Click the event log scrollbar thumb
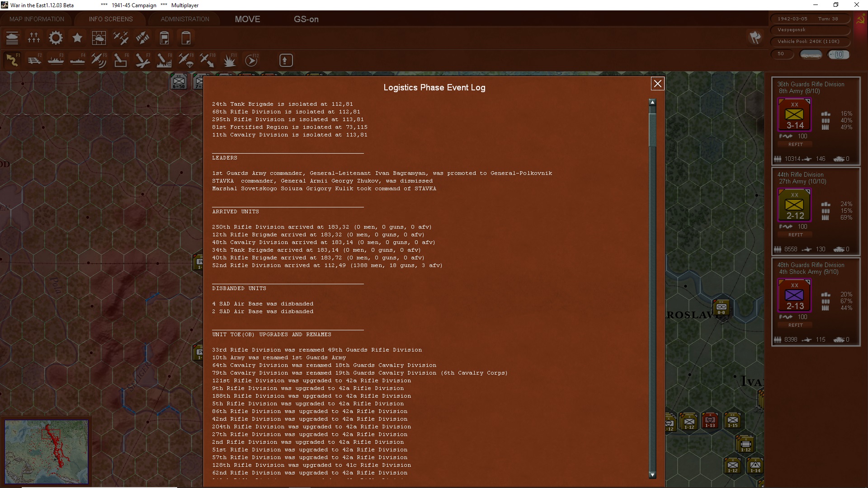The height and width of the screenshot is (488, 868). [652, 129]
